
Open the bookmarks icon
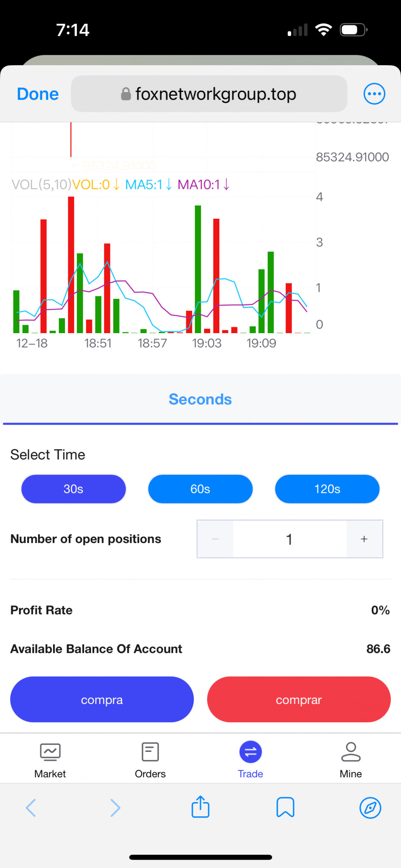(x=285, y=807)
